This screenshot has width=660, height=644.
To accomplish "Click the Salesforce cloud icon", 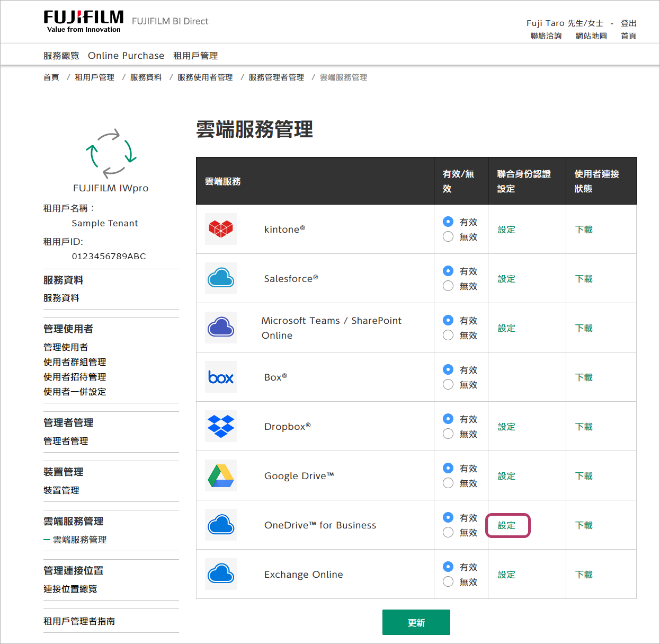I will coord(221,278).
